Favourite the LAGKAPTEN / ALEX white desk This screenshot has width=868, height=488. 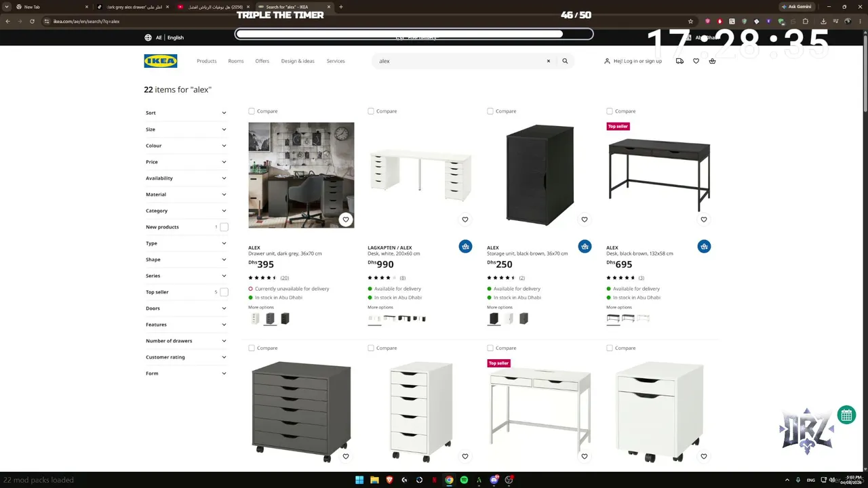click(465, 220)
